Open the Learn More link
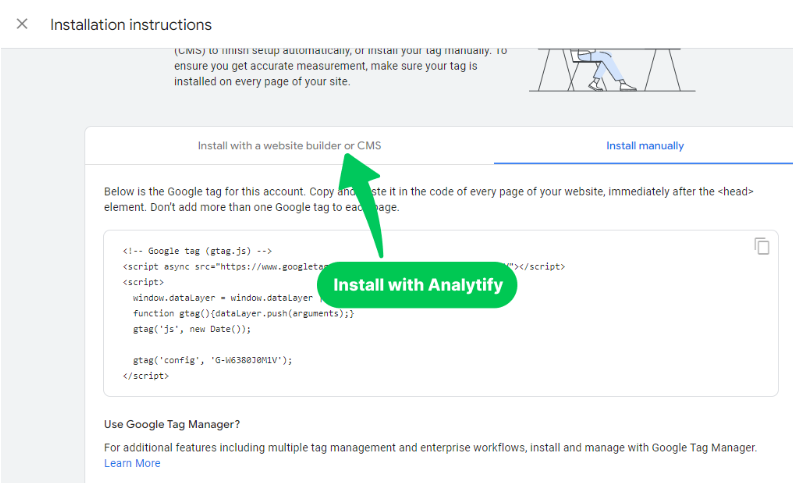This screenshot has height=483, width=793. click(132, 463)
